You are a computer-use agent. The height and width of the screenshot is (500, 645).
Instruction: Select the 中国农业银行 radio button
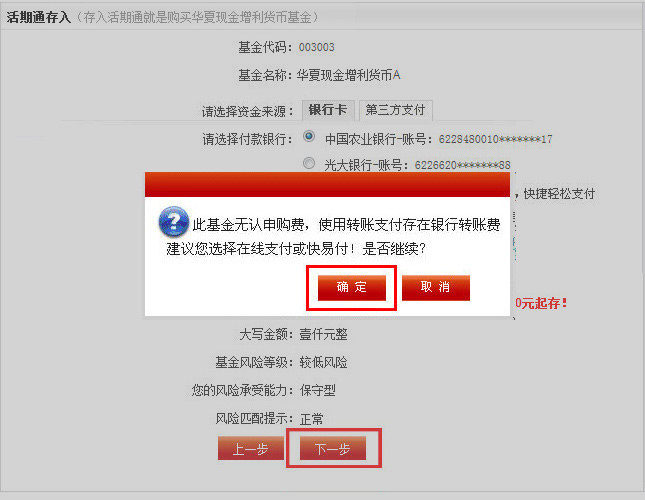pyautogui.click(x=309, y=136)
